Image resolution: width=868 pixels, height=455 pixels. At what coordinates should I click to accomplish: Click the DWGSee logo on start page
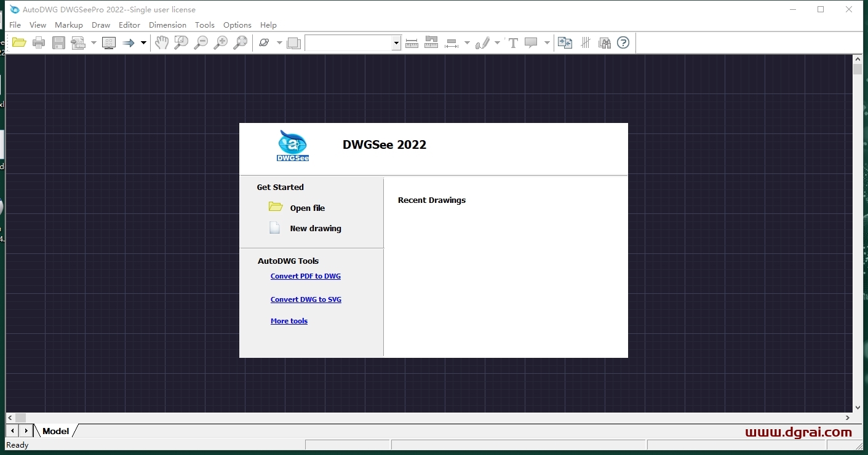[x=293, y=146]
